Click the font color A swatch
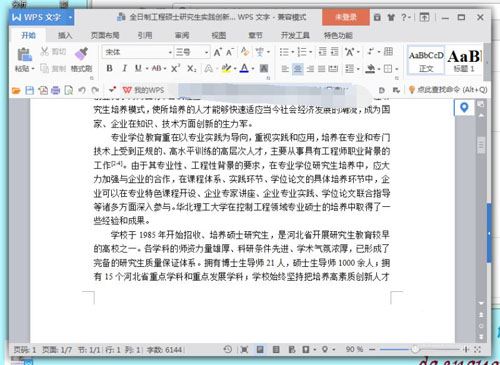Viewport: 500px width, 365px height. [x=244, y=69]
